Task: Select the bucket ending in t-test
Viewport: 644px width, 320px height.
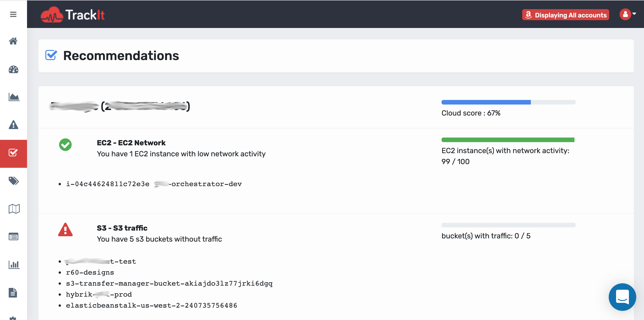Action: click(x=101, y=261)
